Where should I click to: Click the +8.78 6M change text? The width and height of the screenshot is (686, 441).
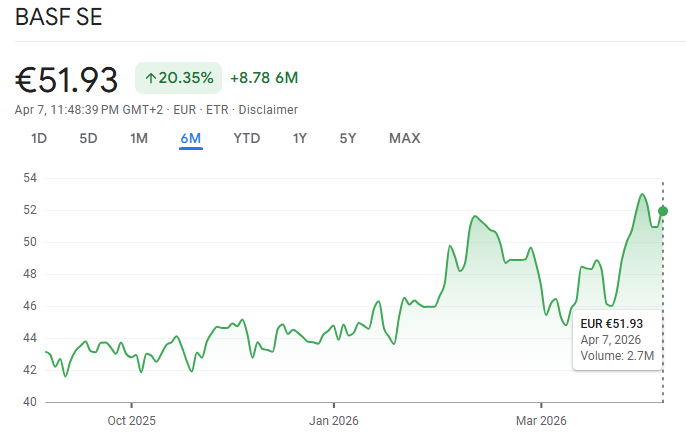click(x=264, y=78)
